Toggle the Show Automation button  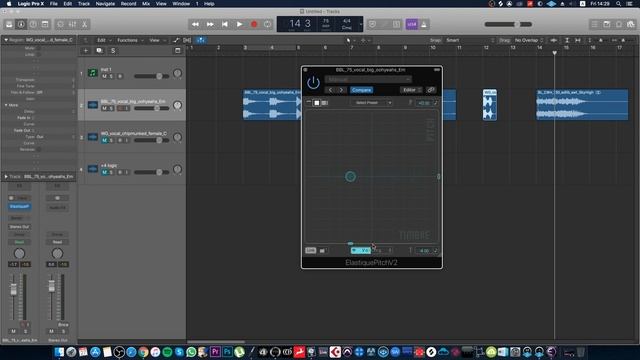pyautogui.click(x=176, y=40)
